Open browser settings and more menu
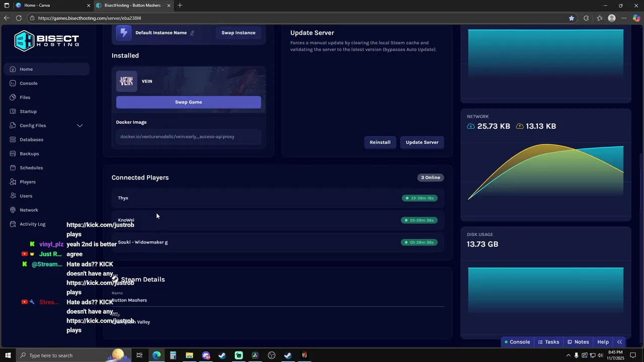Screen dimensions: 644x362 pos(624,18)
